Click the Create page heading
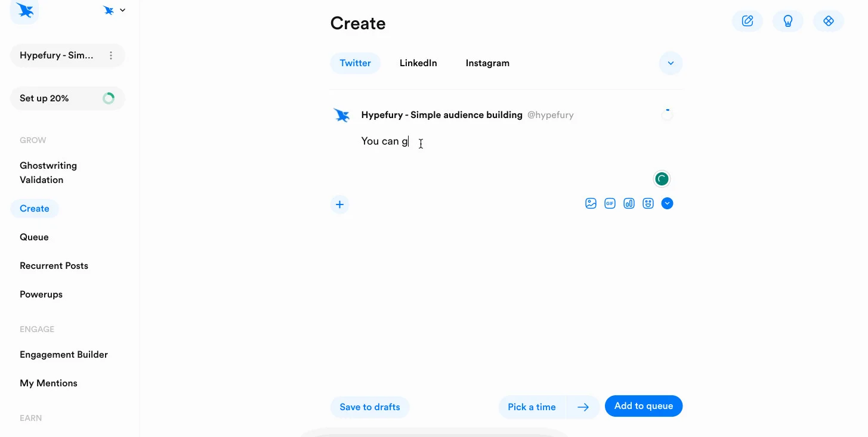Screen dimensions: 868x437 [x=358, y=23]
